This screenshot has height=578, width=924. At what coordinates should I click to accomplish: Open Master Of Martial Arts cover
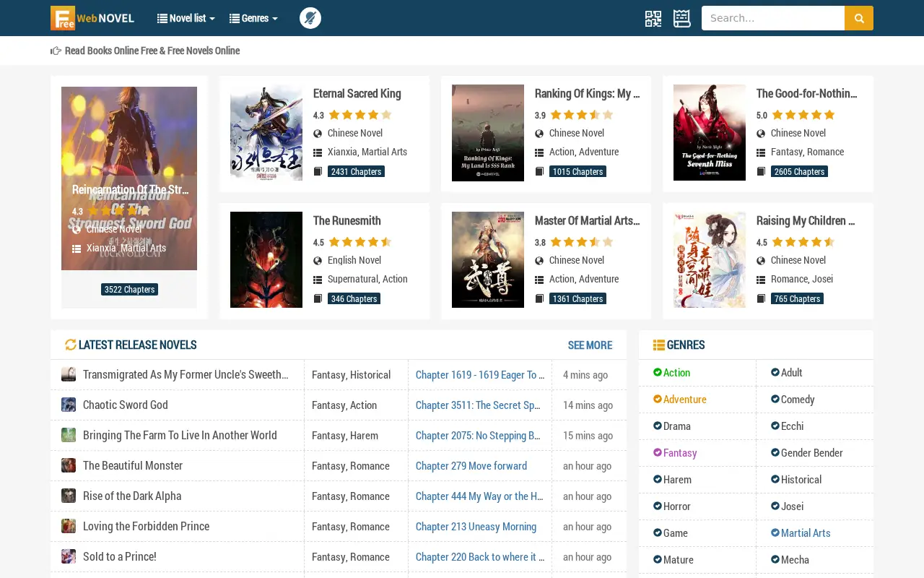click(x=488, y=259)
